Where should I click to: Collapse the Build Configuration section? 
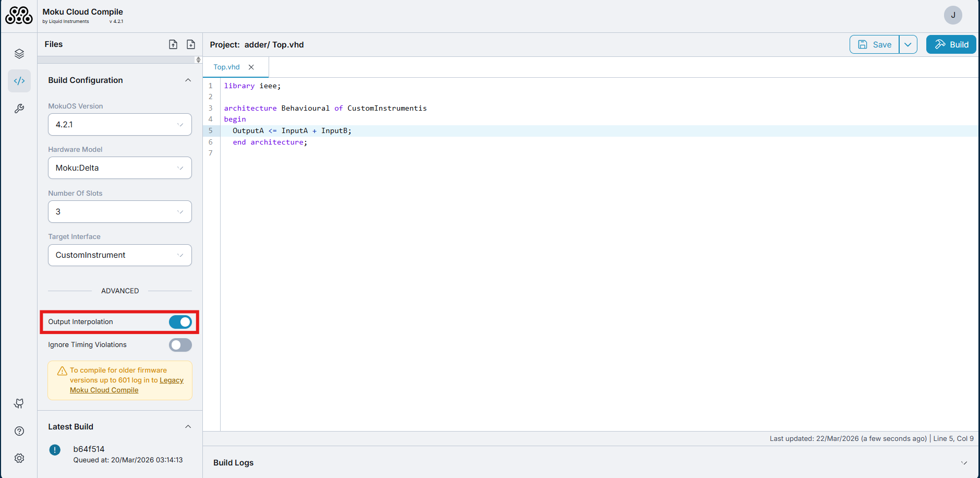point(188,80)
